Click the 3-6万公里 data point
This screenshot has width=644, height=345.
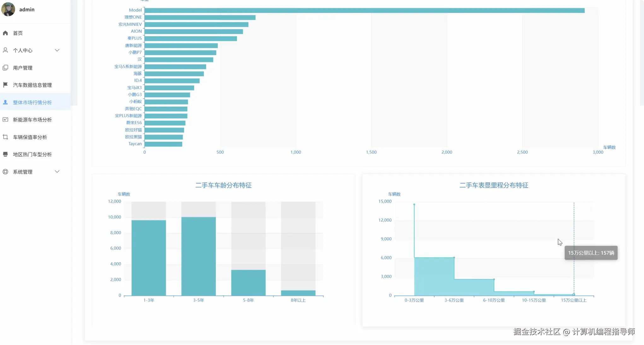click(x=454, y=257)
